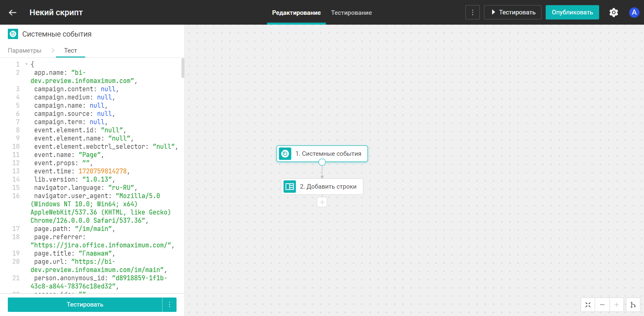The width and height of the screenshot is (644, 316).
Task: Click the campaign.source line
Action: pyautogui.click(x=74, y=114)
